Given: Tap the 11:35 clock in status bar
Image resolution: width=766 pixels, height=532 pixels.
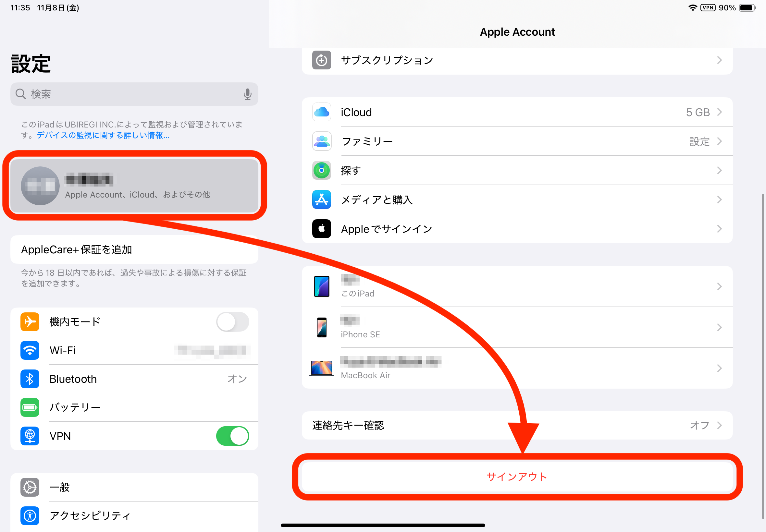Looking at the screenshot, I should [x=20, y=8].
